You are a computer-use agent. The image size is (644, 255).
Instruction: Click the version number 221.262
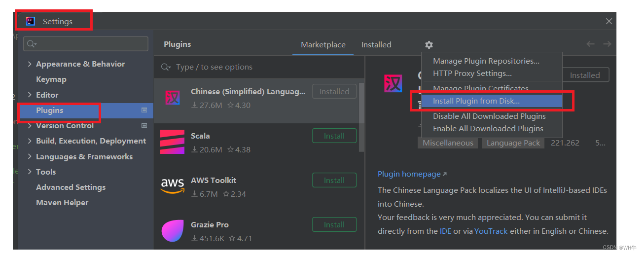click(565, 143)
